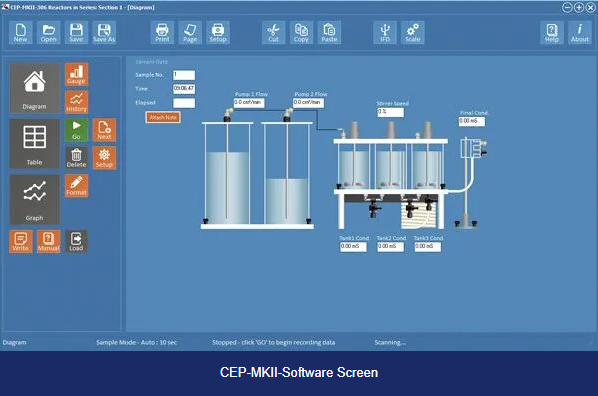
Task: Open the About toolbar button
Action: click(580, 32)
